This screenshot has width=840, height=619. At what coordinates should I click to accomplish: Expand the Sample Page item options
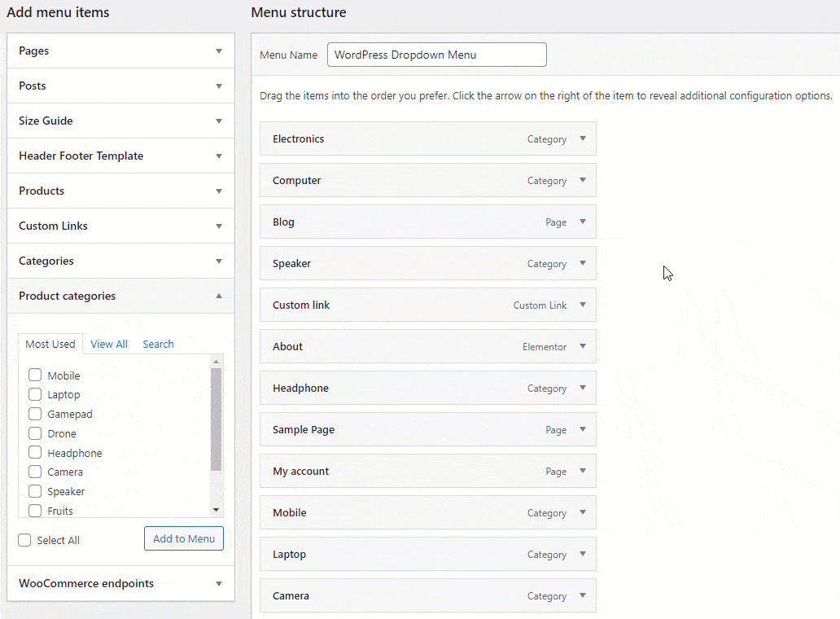point(583,429)
